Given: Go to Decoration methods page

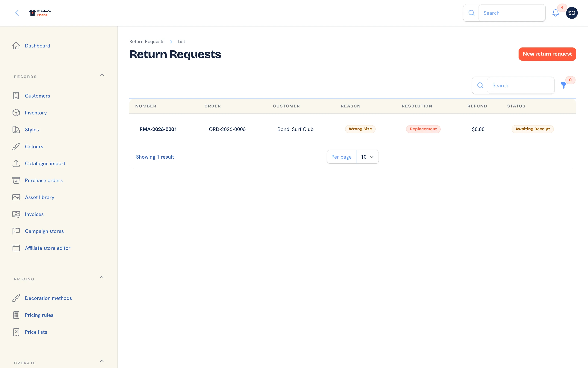Looking at the screenshot, I should (48, 298).
